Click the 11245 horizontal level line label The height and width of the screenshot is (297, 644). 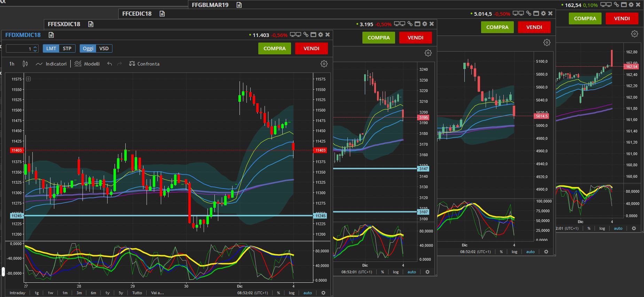point(17,216)
